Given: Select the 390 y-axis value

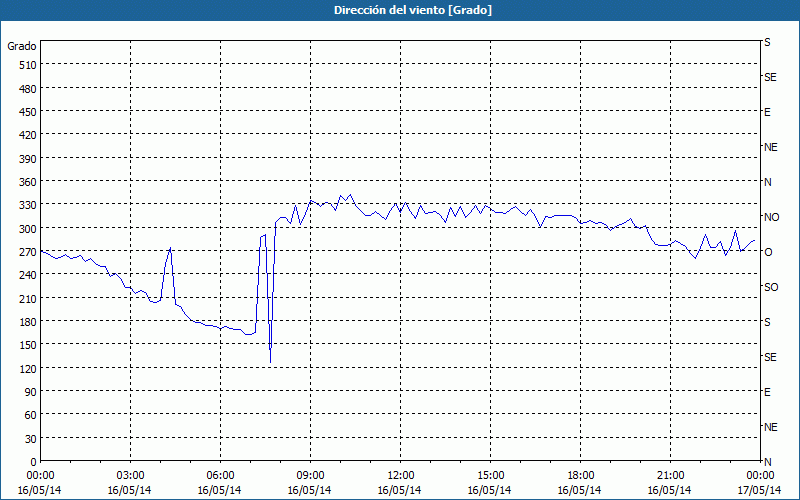Looking at the screenshot, I should 28,159.
